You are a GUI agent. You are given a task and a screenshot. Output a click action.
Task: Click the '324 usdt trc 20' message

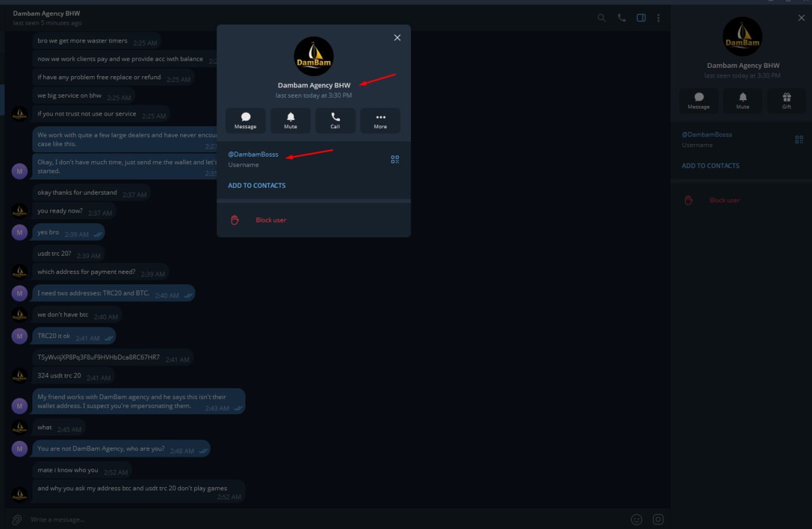tap(74, 376)
